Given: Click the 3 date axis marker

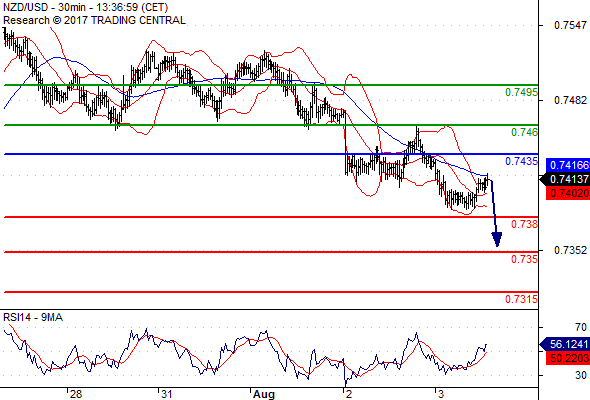Looking at the screenshot, I should pos(441,394).
